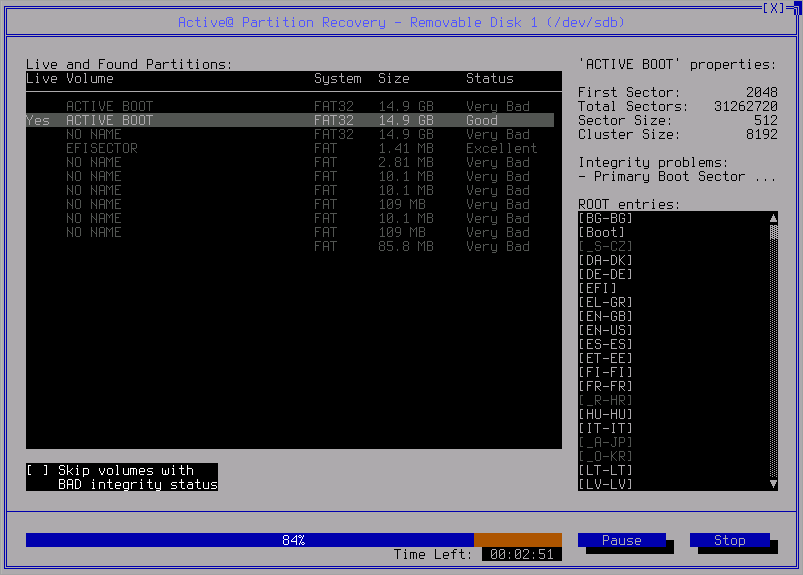The width and height of the screenshot is (803, 575).
Task: Click the Time Left value 00:02:51
Action: (522, 554)
